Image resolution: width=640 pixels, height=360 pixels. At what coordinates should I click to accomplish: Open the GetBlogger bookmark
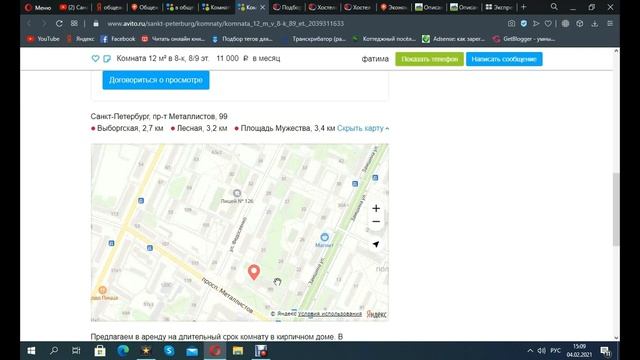[x=524, y=39]
